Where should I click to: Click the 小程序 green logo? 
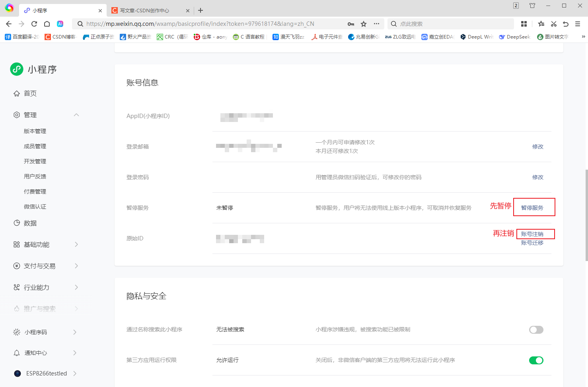(17, 69)
